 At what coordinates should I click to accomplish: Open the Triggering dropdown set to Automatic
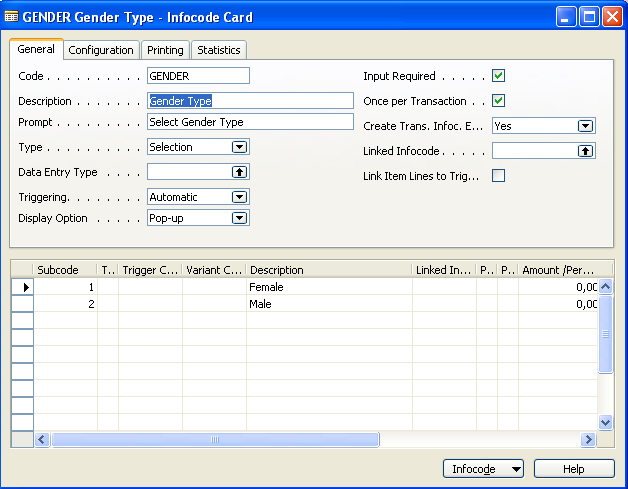point(239,197)
